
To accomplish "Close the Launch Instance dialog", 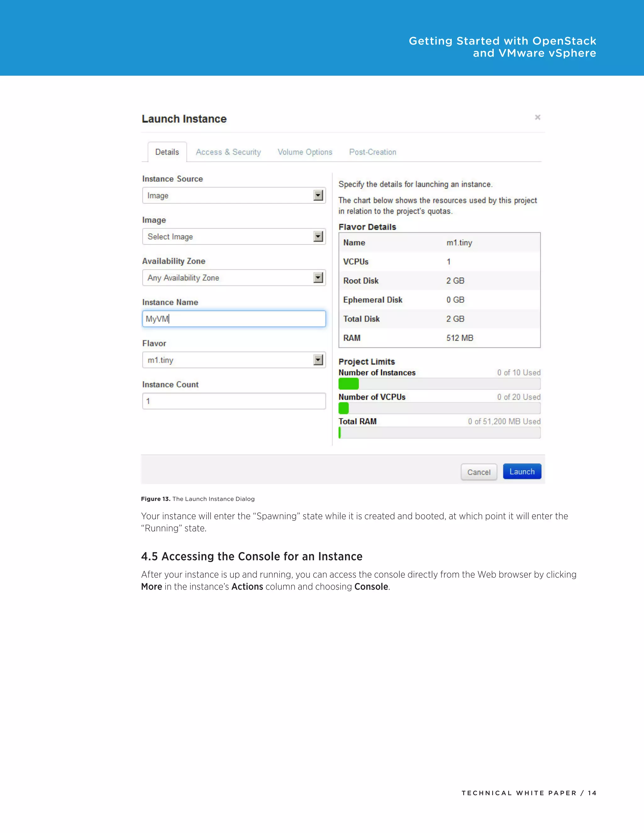I will point(537,117).
